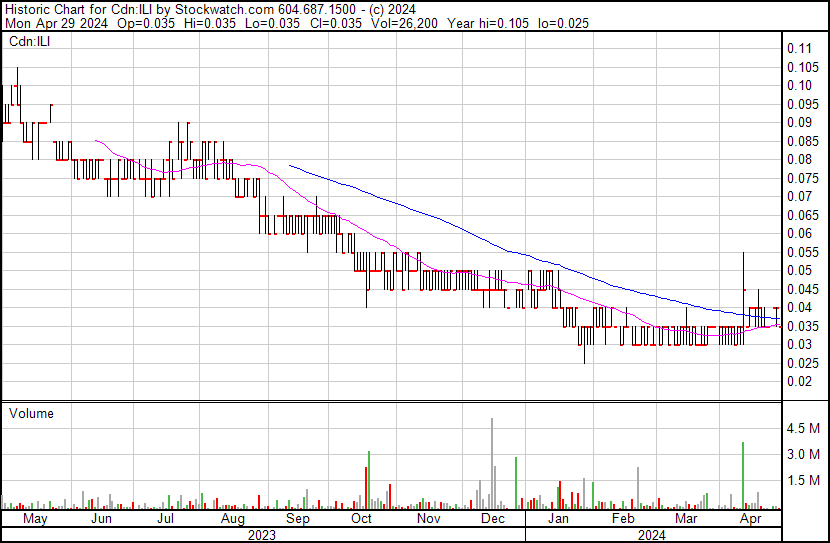Screen dimensions: 830x543
Task: Click the 0.025 price axis label
Action: [x=802, y=363]
